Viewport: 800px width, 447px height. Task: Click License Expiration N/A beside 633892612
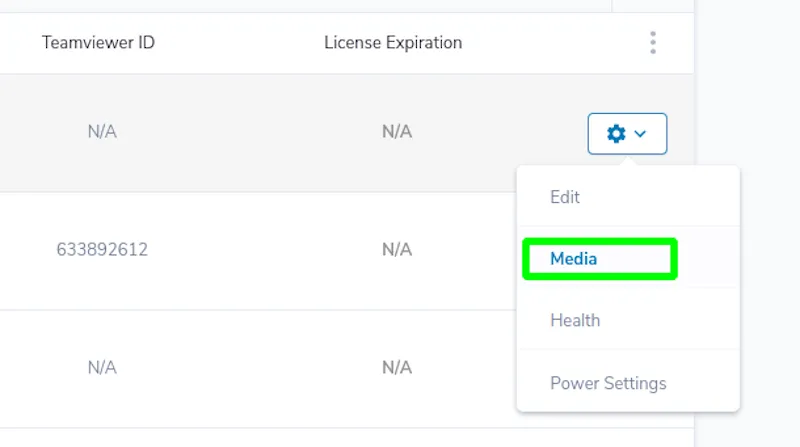pyautogui.click(x=397, y=250)
